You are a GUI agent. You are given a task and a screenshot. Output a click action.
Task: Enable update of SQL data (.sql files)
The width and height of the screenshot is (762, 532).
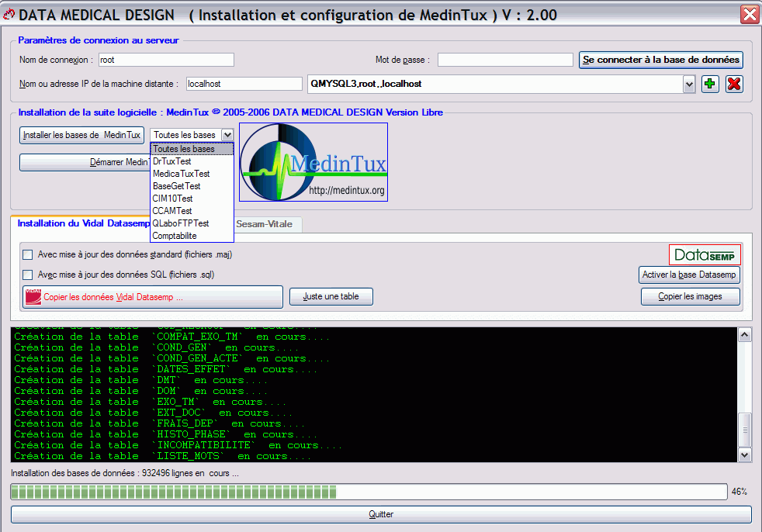pos(28,275)
